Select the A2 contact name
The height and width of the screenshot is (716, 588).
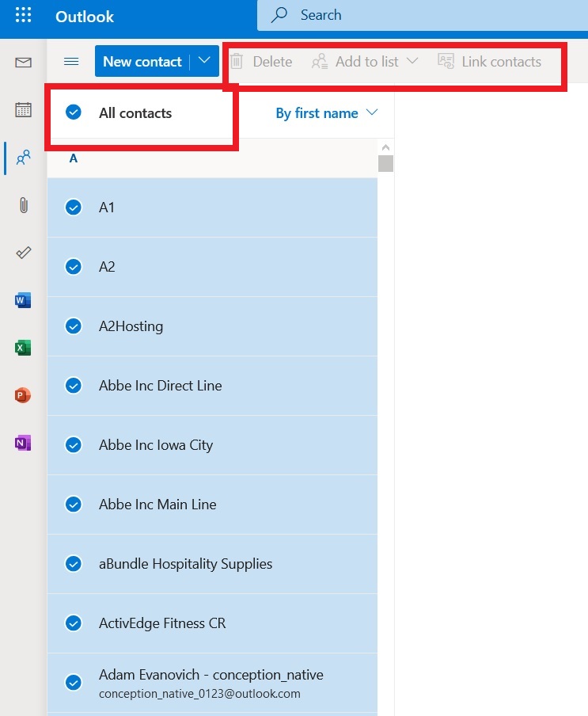tap(107, 267)
